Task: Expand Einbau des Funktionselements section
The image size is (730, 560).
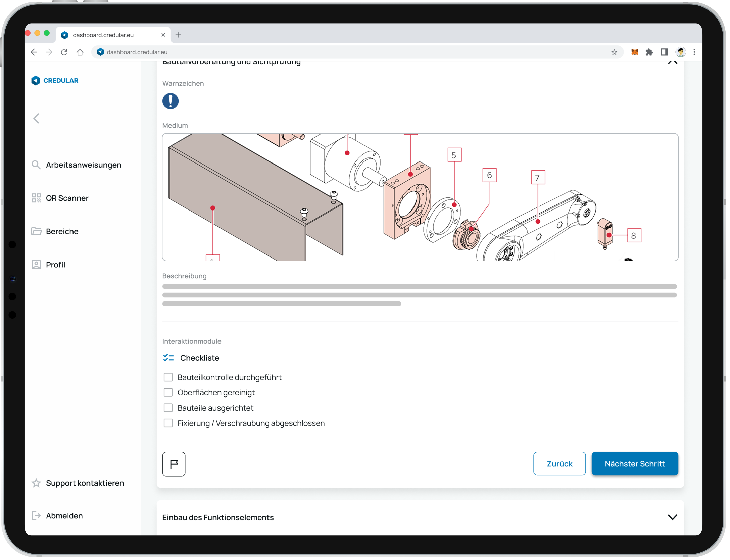Action: point(672,517)
